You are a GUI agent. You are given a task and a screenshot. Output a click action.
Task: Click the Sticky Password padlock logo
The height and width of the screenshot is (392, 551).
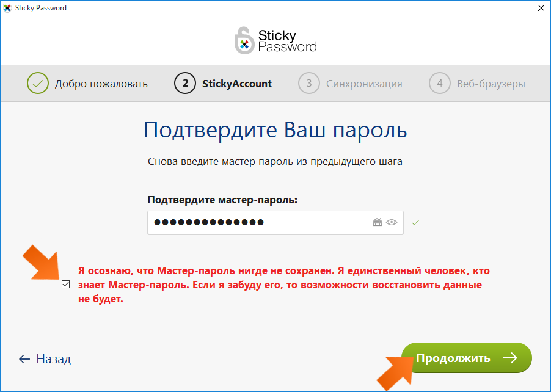pos(244,41)
